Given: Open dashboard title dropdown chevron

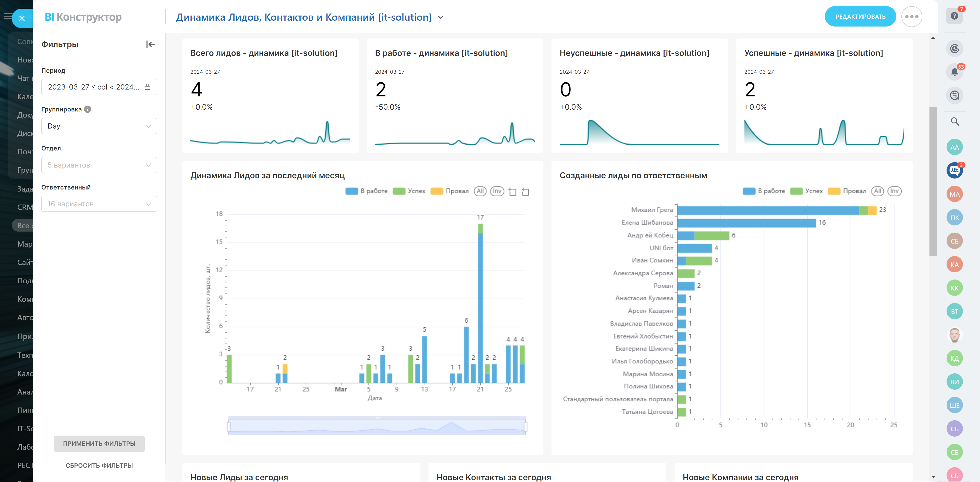Looking at the screenshot, I should coord(441,18).
